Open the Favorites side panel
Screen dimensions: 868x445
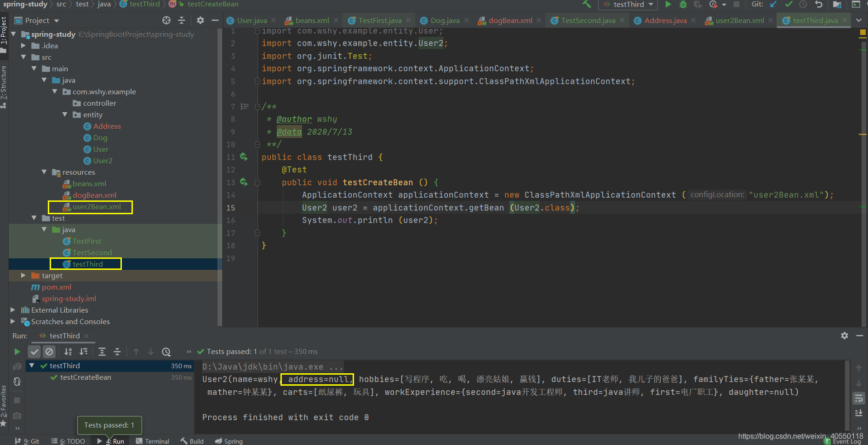4,405
